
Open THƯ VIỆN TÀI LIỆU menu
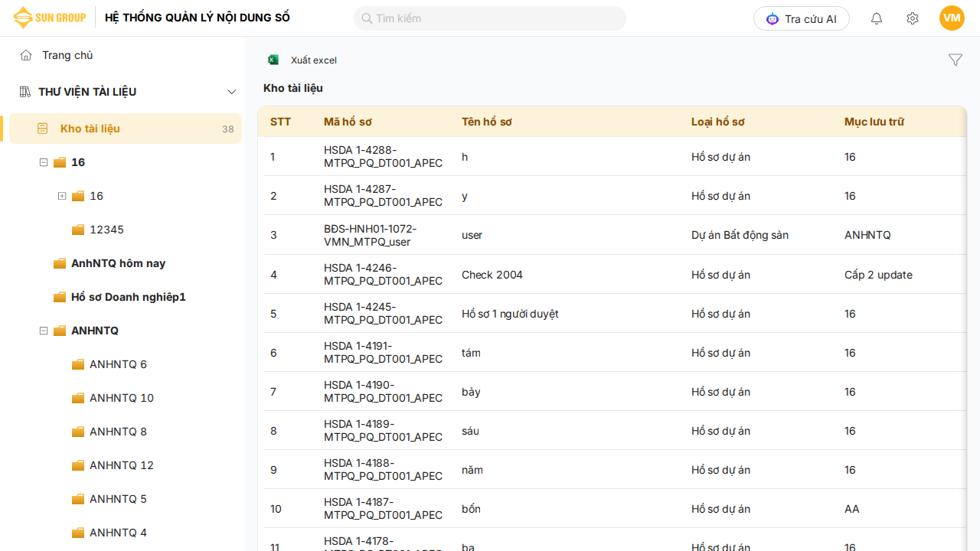pyautogui.click(x=87, y=92)
